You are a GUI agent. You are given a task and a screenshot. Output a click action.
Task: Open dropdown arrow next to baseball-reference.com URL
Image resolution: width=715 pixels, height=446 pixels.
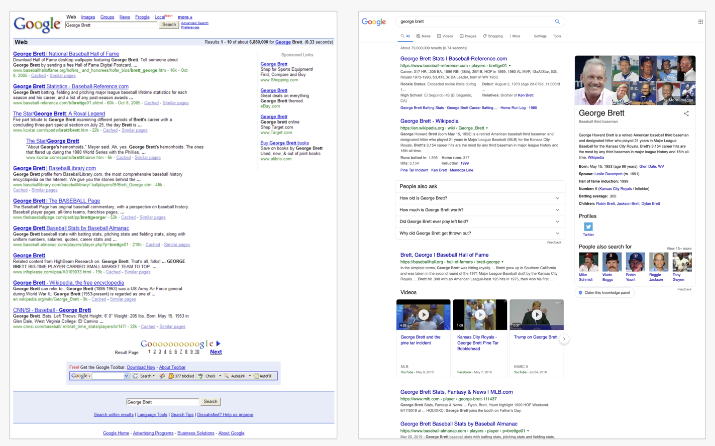(x=510, y=66)
